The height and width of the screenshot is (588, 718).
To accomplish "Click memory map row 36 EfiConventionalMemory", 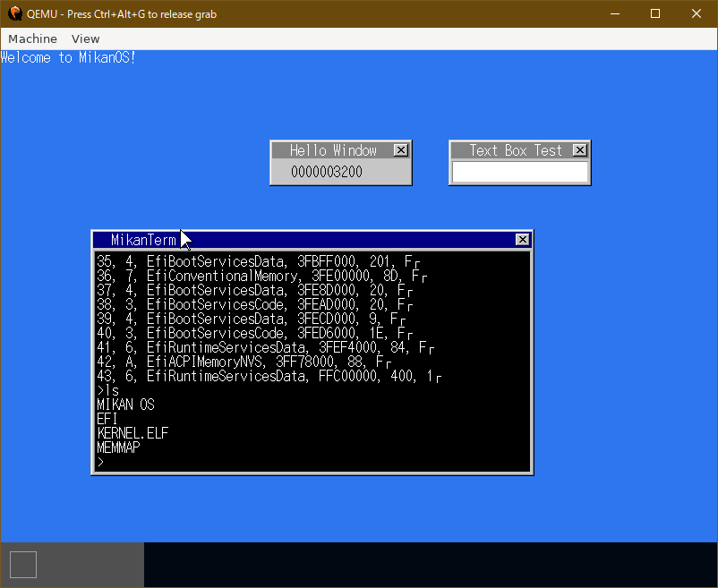I will (x=262, y=276).
